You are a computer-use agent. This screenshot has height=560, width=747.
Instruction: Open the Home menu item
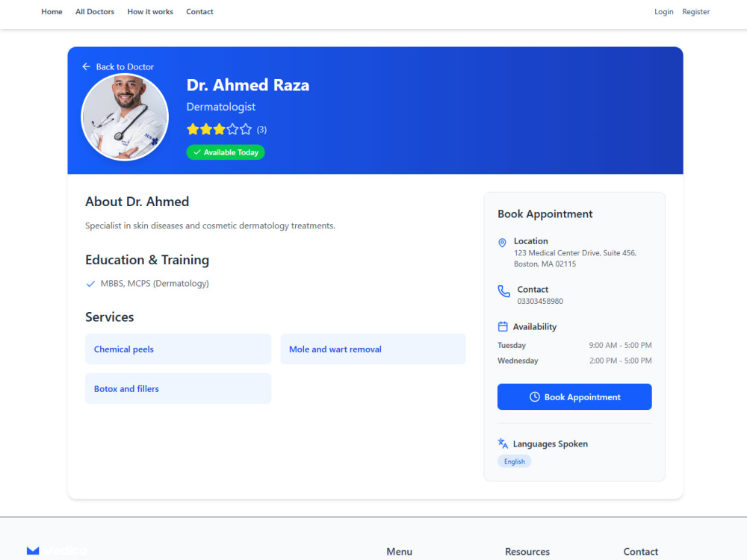pos(52,11)
